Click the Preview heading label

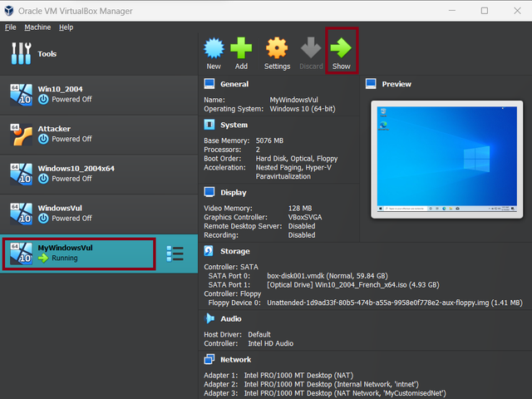(x=397, y=84)
